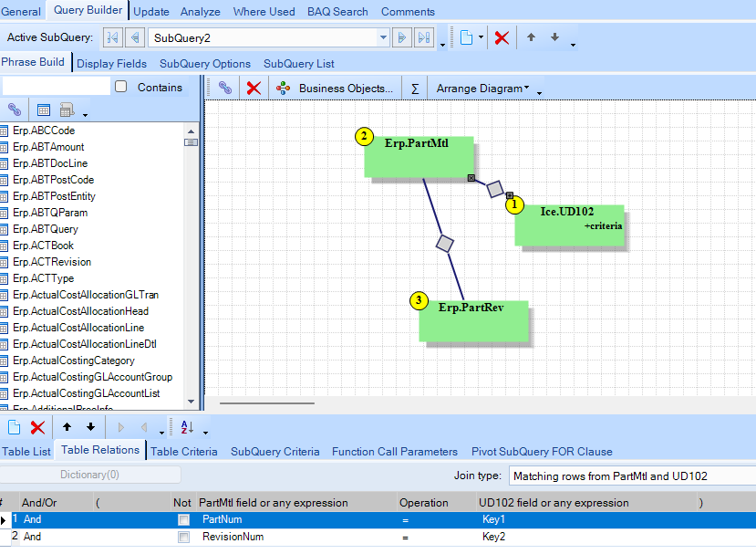This screenshot has height=554, width=756.
Task: Click new relation page icon in bottom toolbar
Action: pyautogui.click(x=14, y=427)
